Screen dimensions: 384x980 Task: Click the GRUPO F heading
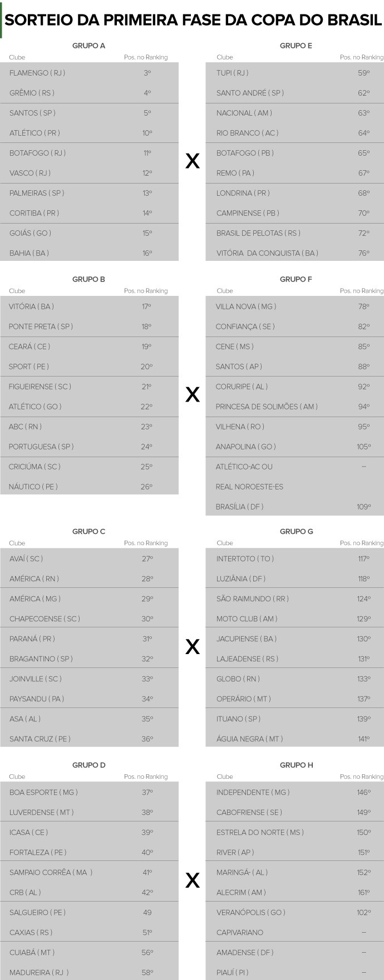[296, 279]
